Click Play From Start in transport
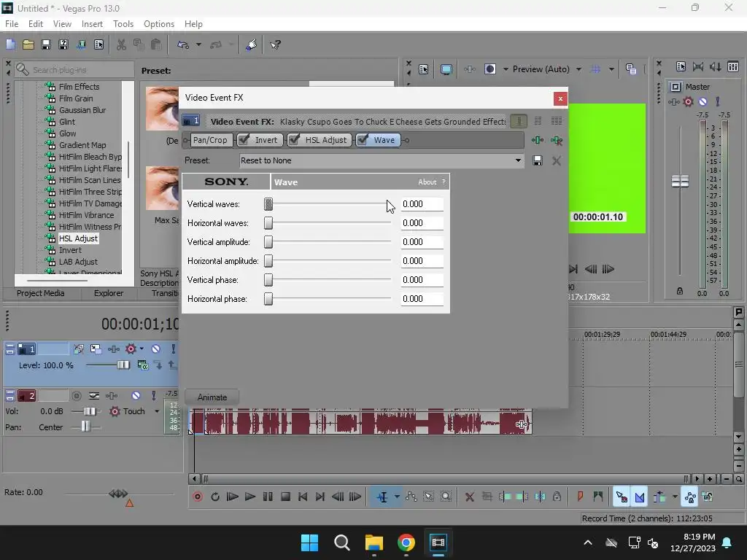 [233, 497]
